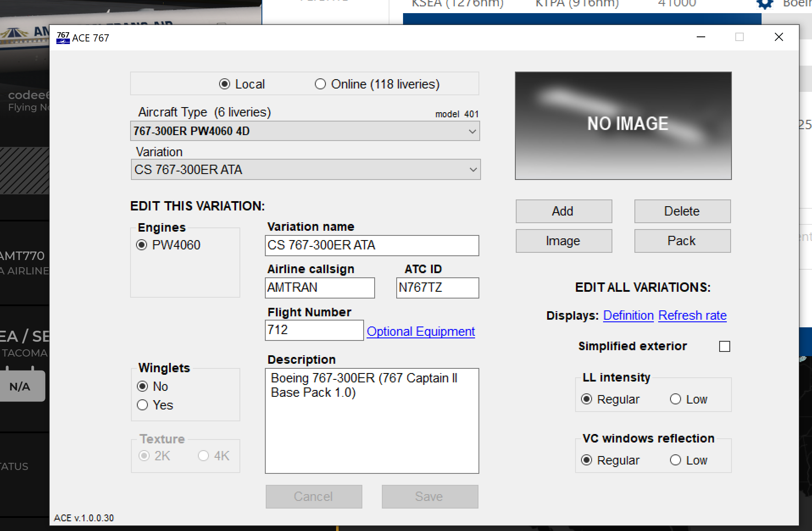Screen dimensions: 812x531
Task: Click the NO IMAGE livery preview thumbnail
Action: pyautogui.click(x=623, y=126)
